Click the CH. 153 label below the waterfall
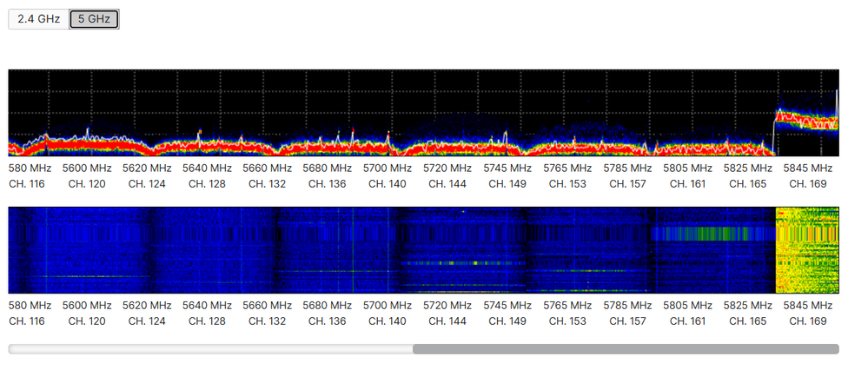The image size is (868, 370). (x=567, y=321)
